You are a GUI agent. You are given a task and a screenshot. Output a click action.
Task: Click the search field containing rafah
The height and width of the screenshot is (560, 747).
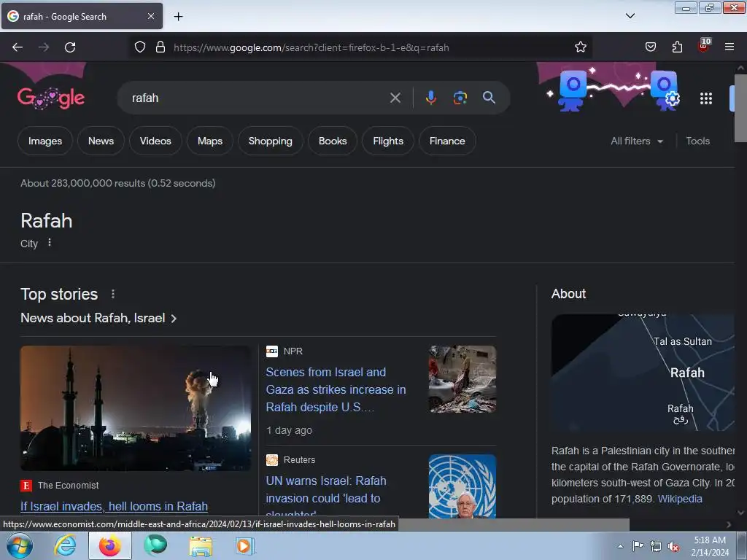pos(258,98)
